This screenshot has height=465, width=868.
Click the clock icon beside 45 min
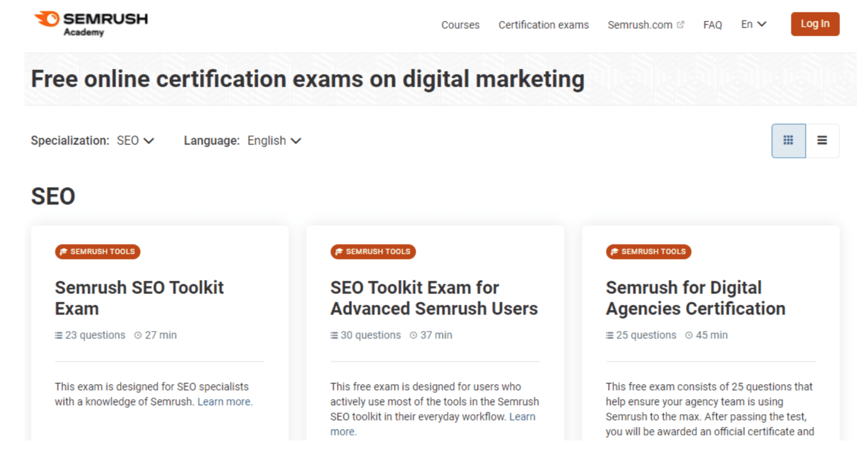click(x=689, y=335)
